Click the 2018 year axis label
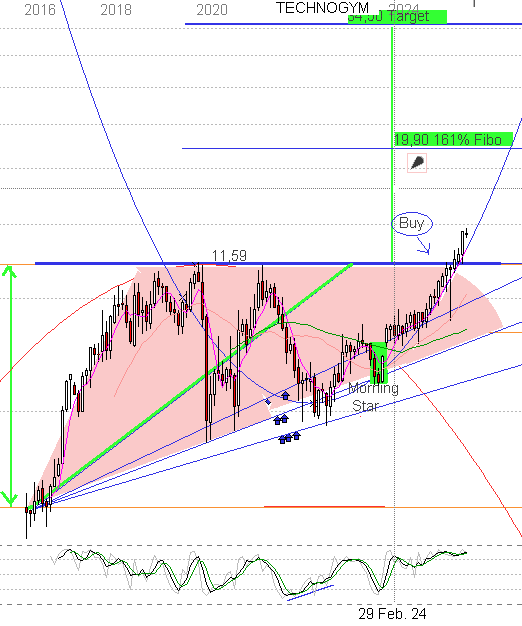522x626 pixels. [x=116, y=10]
